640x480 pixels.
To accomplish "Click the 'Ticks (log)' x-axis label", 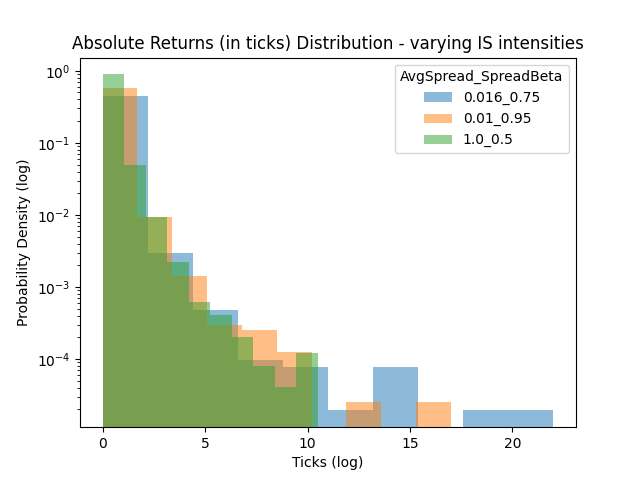I will (x=328, y=462).
